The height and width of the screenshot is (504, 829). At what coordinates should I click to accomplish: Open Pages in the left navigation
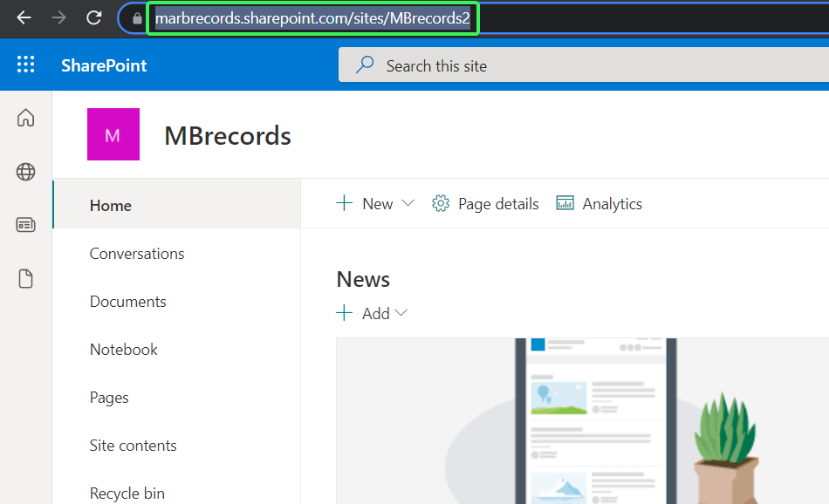[109, 398]
